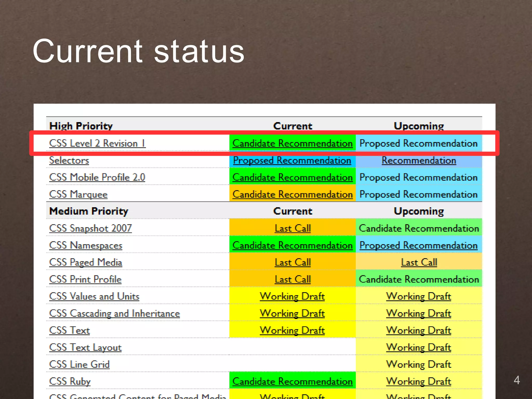Click current Working Draft for CSS Values and Units
This screenshot has width=532, height=399.
click(x=292, y=296)
